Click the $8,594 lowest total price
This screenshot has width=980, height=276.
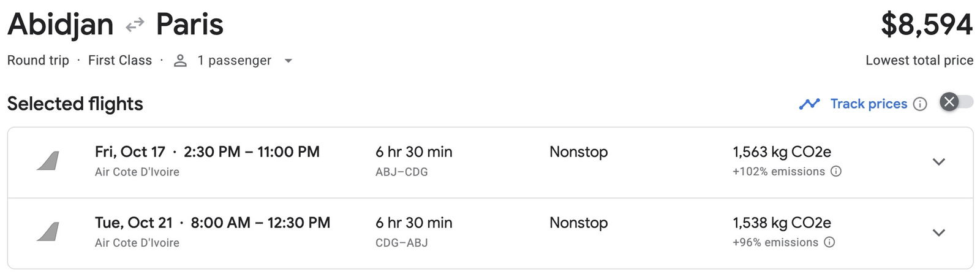[x=927, y=25]
